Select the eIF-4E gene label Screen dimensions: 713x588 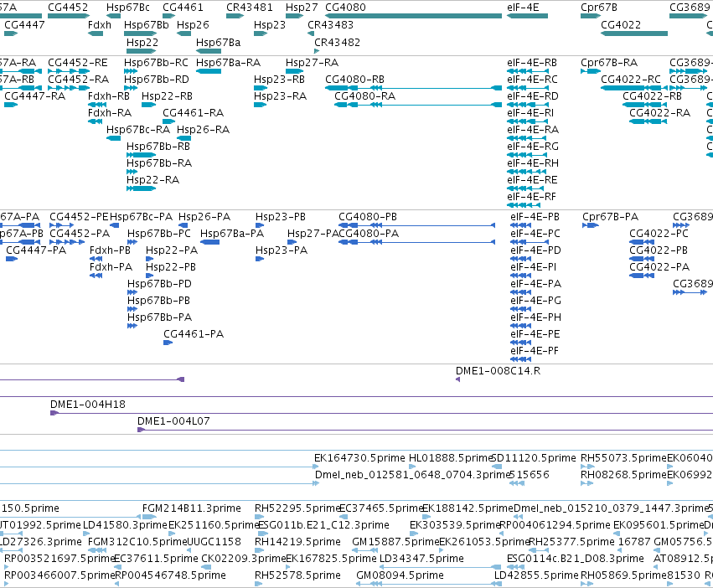(x=523, y=8)
